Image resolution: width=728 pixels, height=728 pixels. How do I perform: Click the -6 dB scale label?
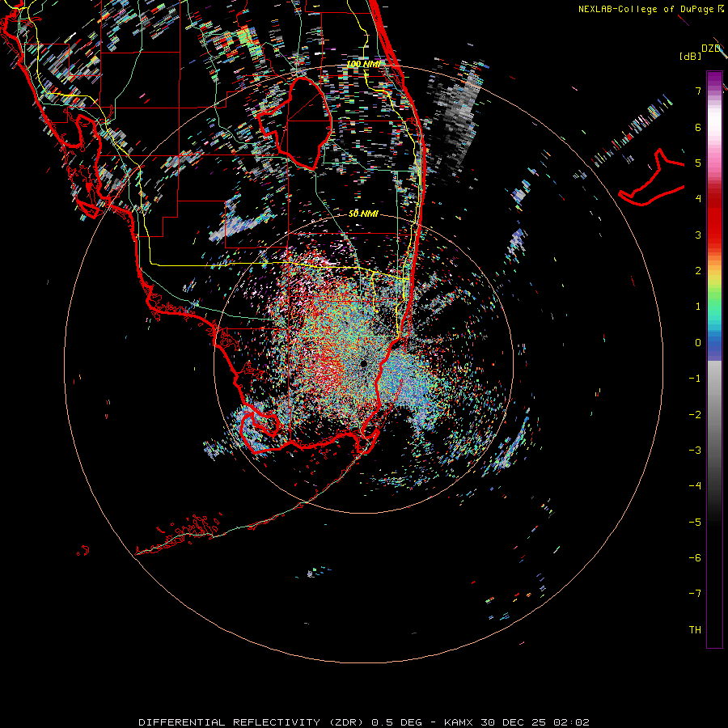[695, 557]
